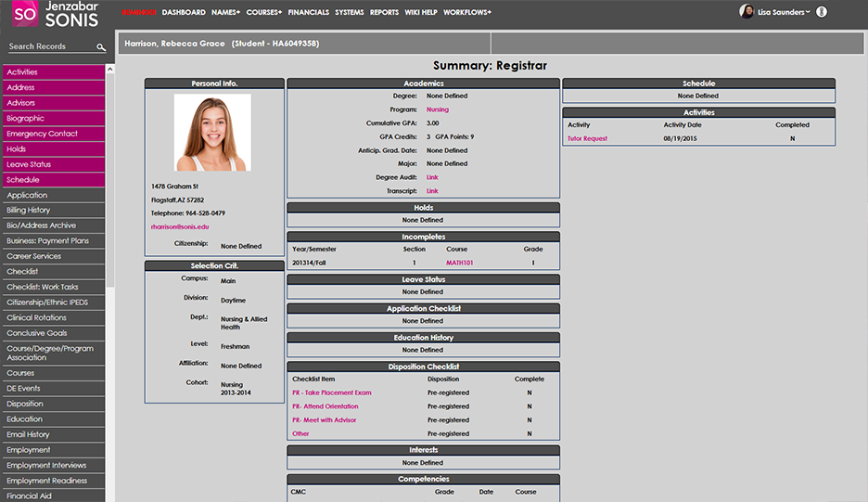The width and height of the screenshot is (868, 502).
Task: Open the MATH101 incomplete course link
Action: point(459,263)
